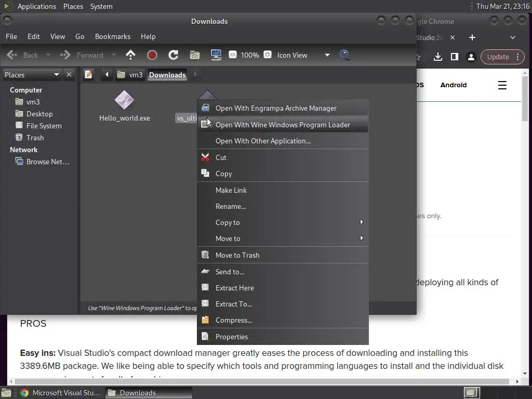The height and width of the screenshot is (399, 532).
Task: Open Back history dropdown arrow
Action: [x=48, y=55]
